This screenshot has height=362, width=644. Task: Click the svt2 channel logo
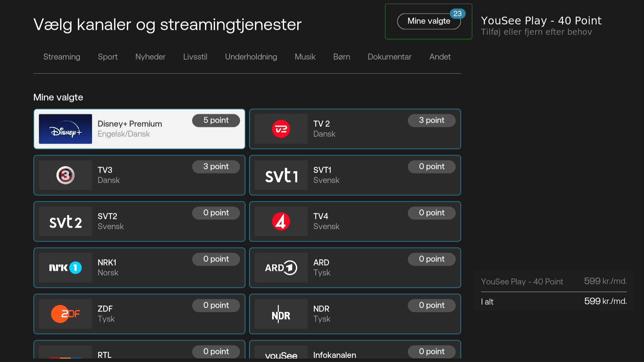[x=65, y=222]
